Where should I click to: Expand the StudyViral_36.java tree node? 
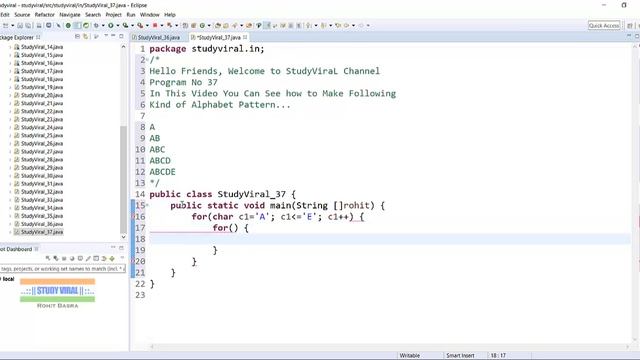(10, 224)
